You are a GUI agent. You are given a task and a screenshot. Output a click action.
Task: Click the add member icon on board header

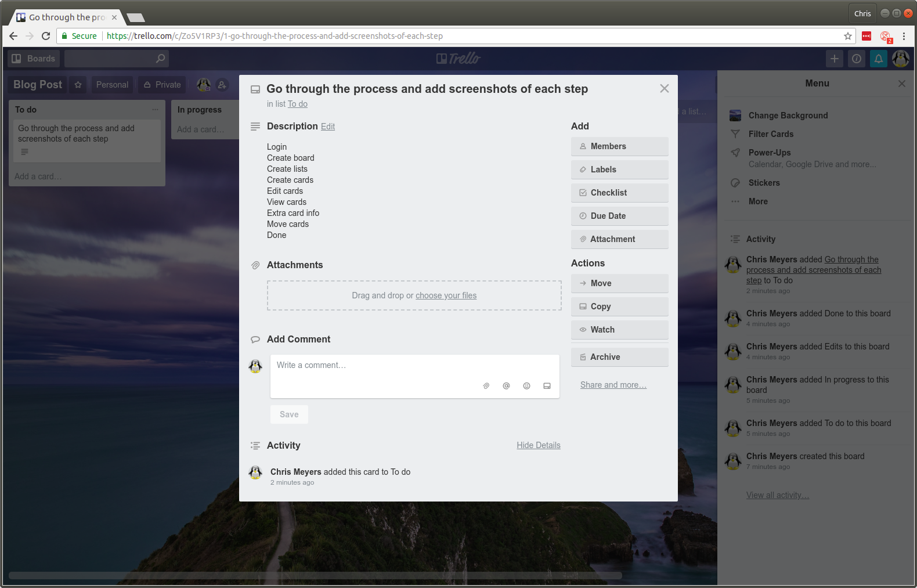point(222,85)
